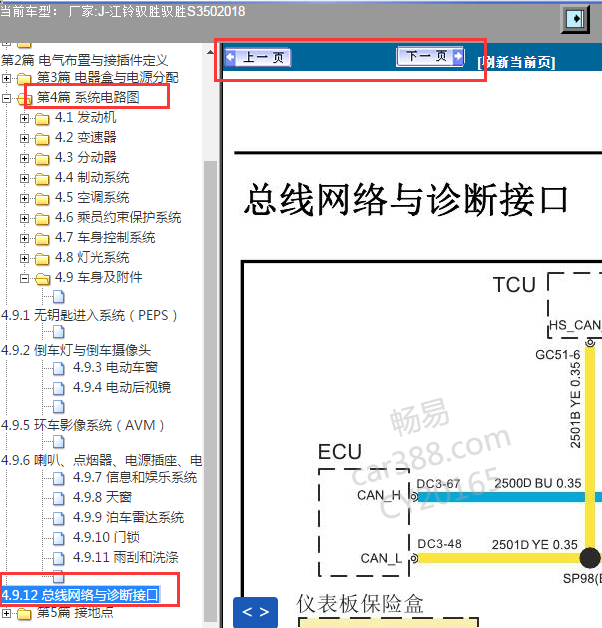Click the ECU module box in diagram
602x628 pixels.
click(364, 522)
